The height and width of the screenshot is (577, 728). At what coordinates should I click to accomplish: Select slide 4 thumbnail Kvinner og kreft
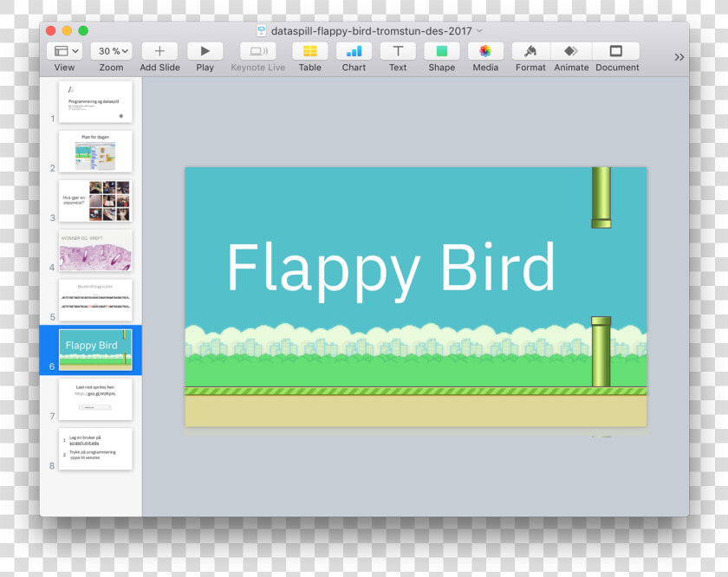(x=95, y=250)
